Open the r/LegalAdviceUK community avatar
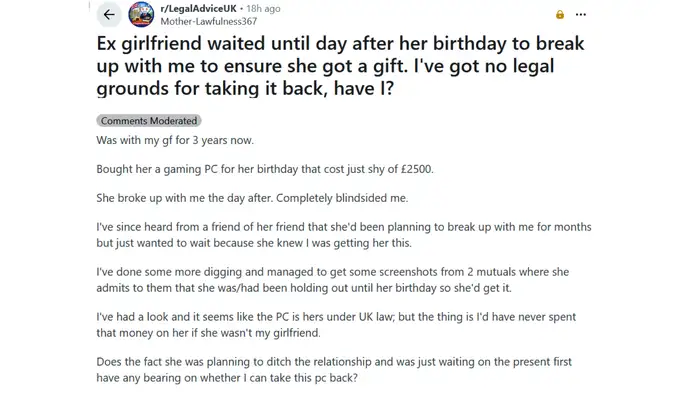The width and height of the screenshot is (700, 394). pos(141,14)
